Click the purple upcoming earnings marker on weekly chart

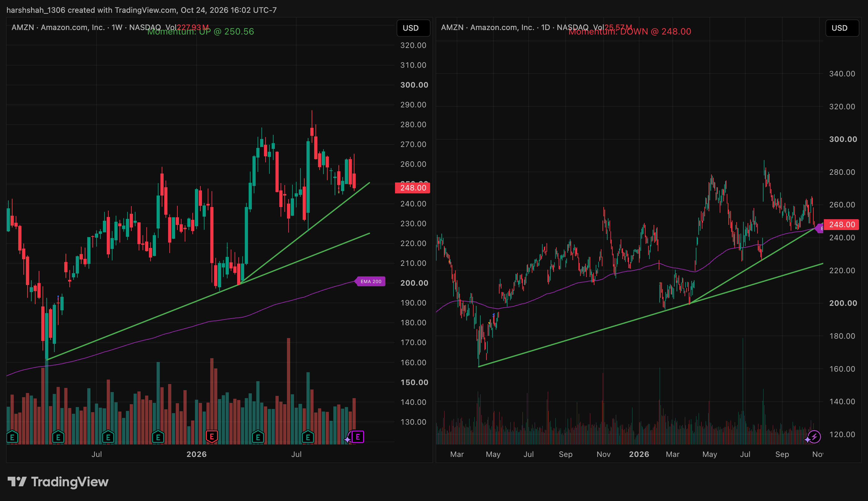click(x=358, y=437)
